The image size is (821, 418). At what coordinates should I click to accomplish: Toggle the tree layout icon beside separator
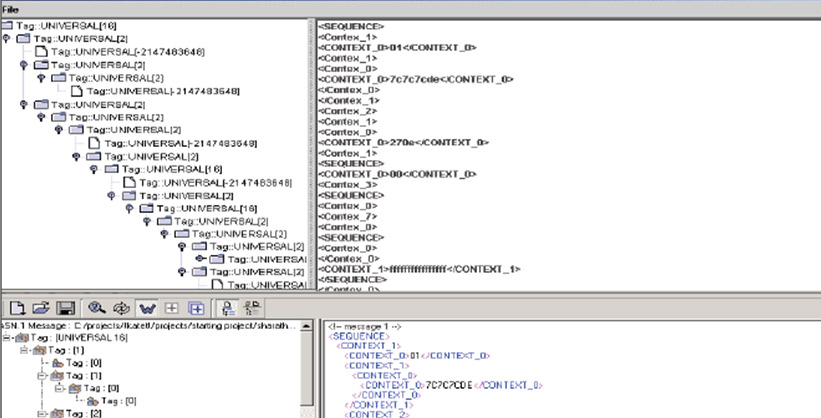pos(228,309)
